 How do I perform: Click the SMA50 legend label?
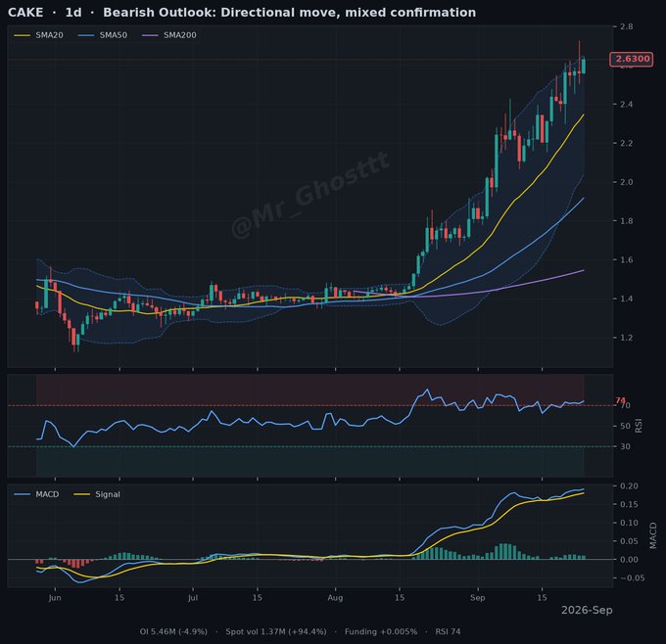click(x=113, y=35)
